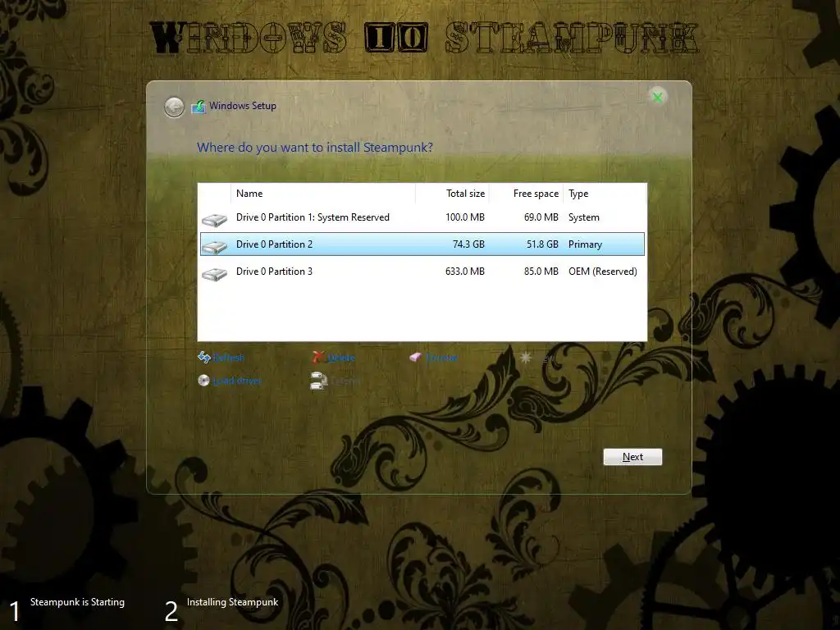
Task: Click the Refresh arrows icon
Action: pos(203,357)
